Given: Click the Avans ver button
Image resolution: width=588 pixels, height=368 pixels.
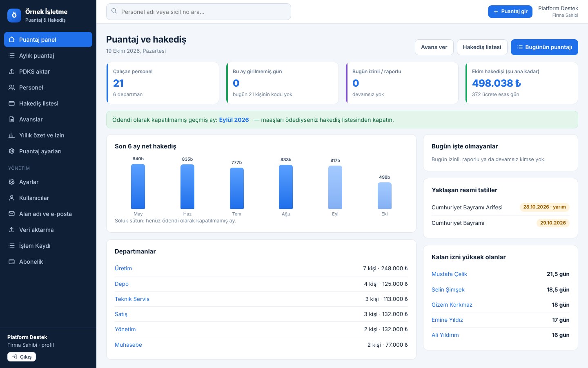Looking at the screenshot, I should click(434, 47).
